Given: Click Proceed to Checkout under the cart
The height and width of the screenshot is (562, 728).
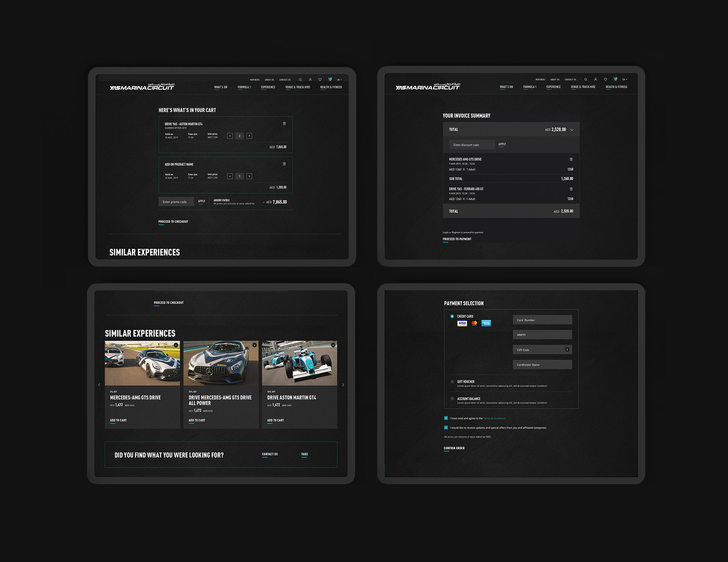Looking at the screenshot, I should [x=173, y=222].
